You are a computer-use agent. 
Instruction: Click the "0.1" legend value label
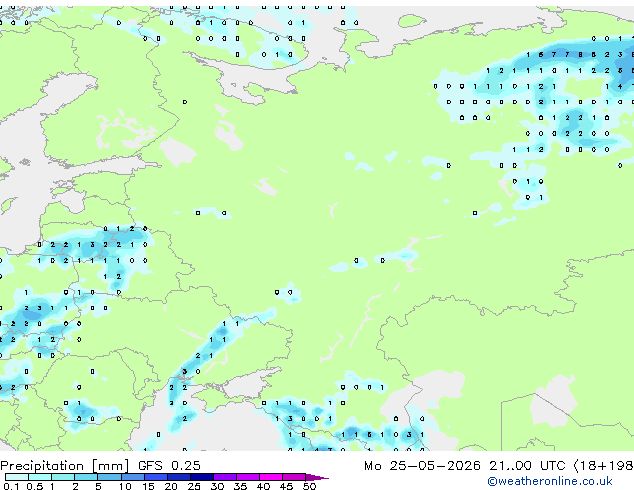[11, 486]
